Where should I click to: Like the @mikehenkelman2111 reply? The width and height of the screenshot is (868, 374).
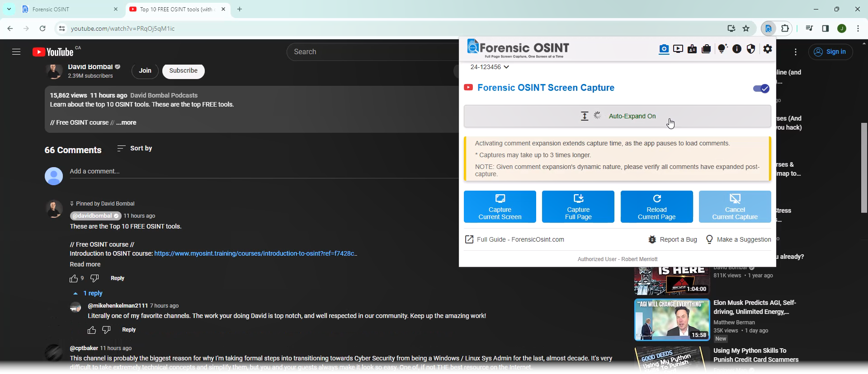tap(92, 330)
